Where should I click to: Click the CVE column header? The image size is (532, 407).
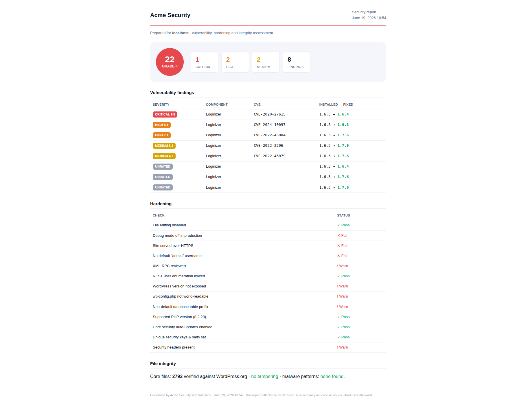point(257,104)
